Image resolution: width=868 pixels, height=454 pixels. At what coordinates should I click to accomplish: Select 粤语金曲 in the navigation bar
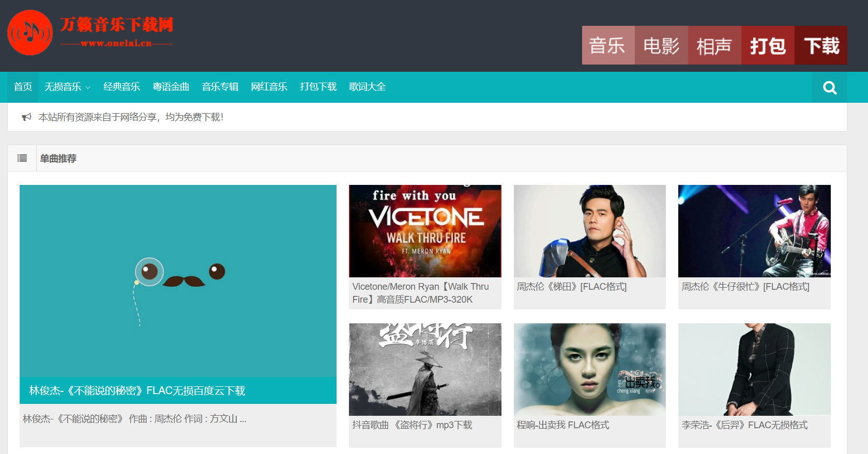(x=171, y=87)
